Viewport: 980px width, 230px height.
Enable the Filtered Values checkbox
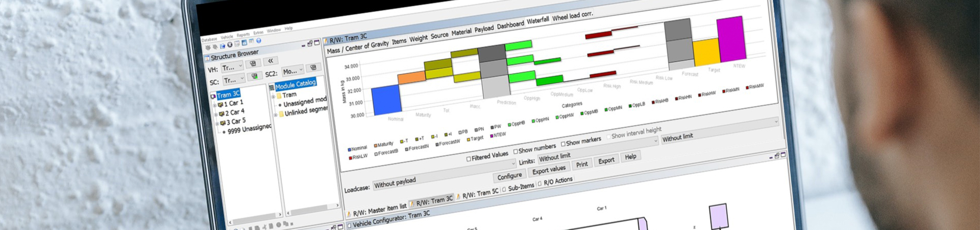tap(469, 159)
